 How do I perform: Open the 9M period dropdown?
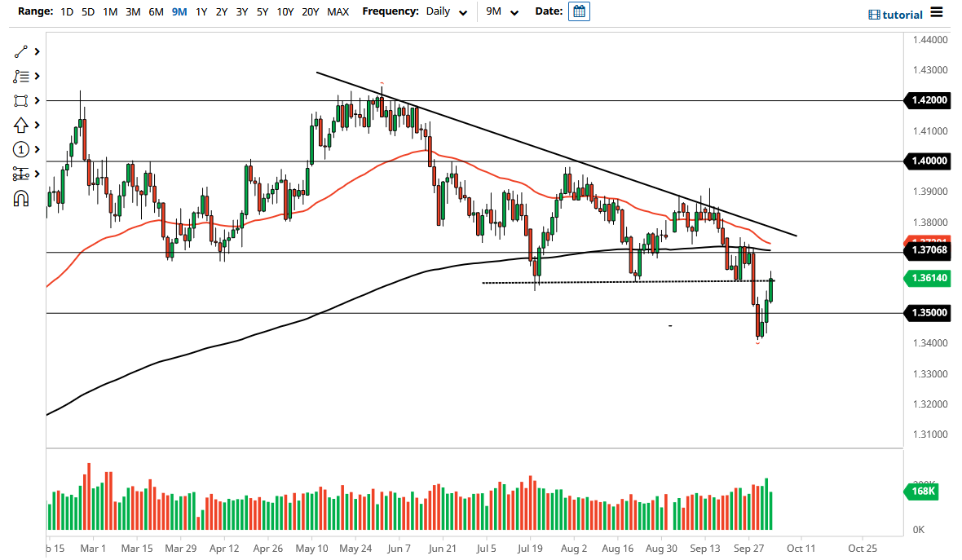501,12
